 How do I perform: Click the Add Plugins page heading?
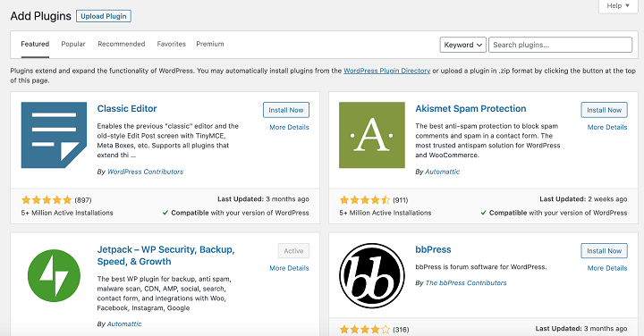40,16
